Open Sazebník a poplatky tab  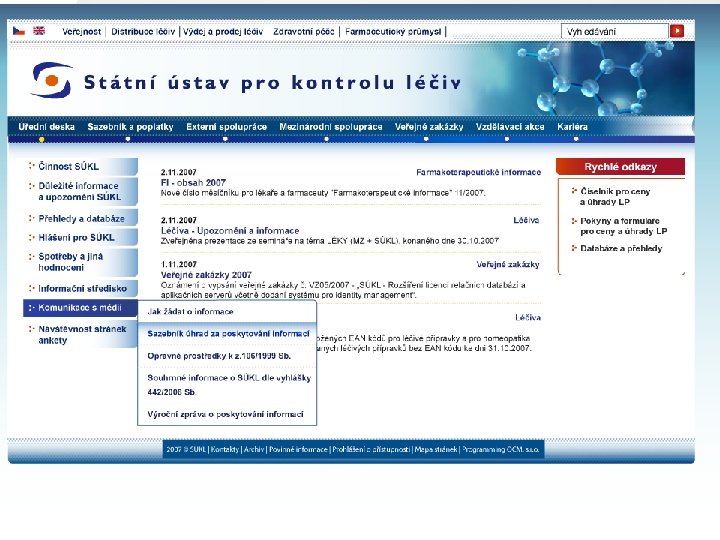[130, 127]
